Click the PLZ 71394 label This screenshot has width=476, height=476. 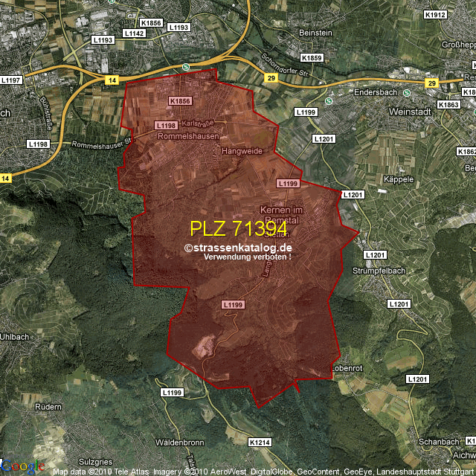point(238,228)
